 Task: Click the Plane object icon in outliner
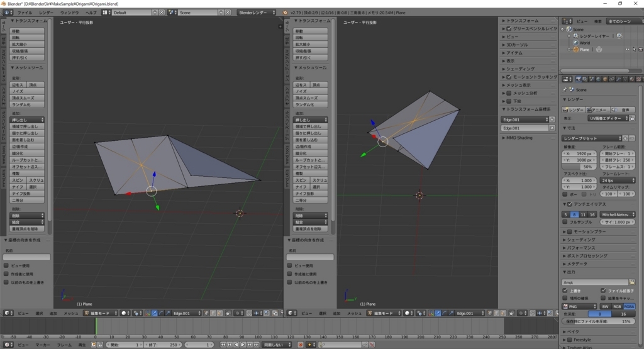576,49
